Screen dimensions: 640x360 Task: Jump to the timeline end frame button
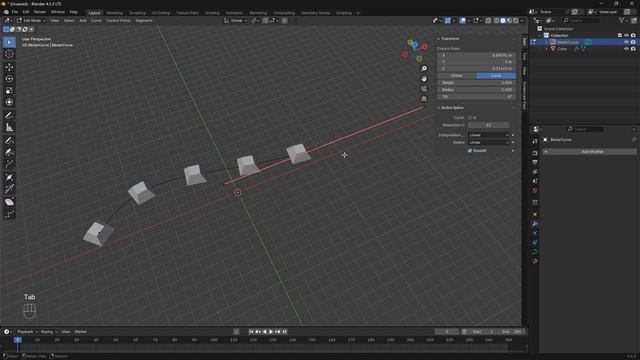pyautogui.click(x=285, y=332)
